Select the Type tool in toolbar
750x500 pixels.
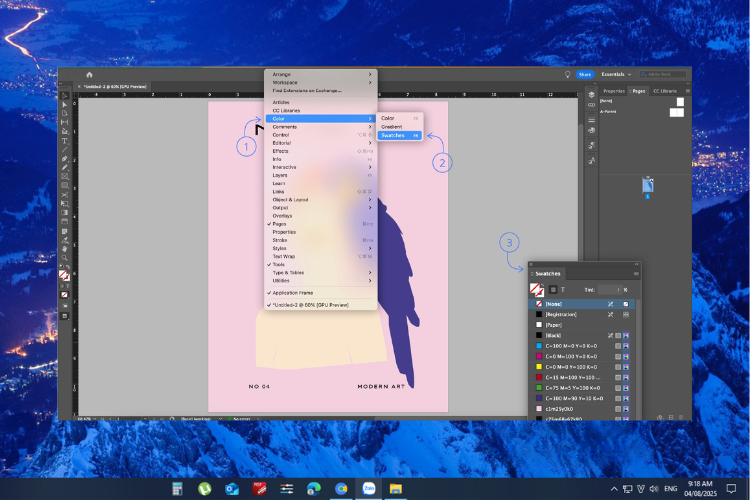(65, 141)
